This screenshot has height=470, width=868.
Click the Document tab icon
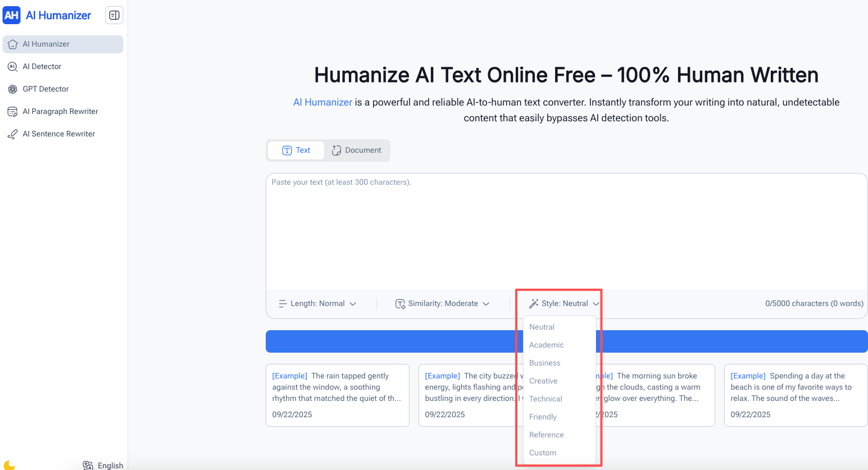(337, 150)
